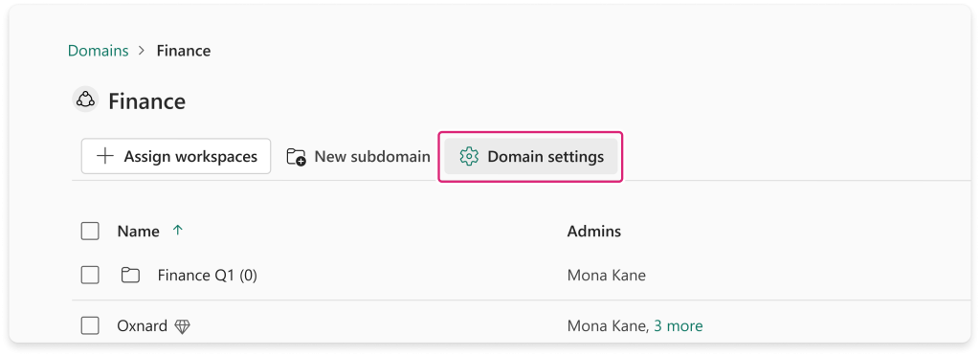The image size is (980, 356).
Task: Check the Oxnard row checkbox
Action: coord(90,325)
